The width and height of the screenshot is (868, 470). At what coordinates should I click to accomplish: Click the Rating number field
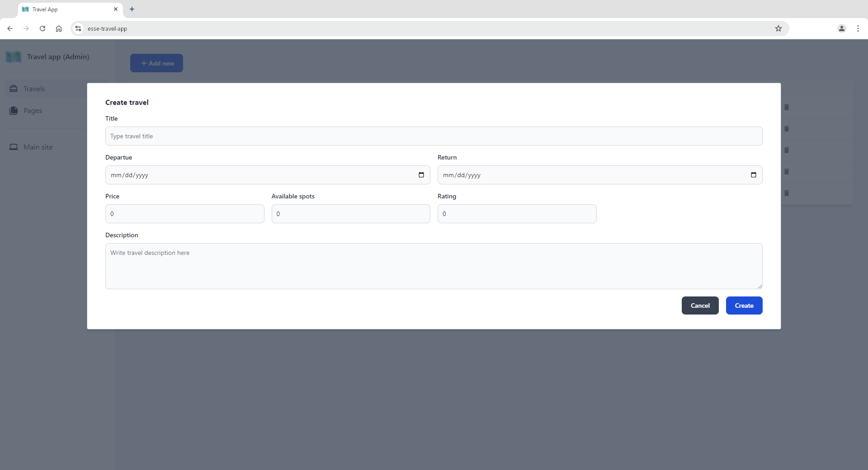tap(517, 214)
